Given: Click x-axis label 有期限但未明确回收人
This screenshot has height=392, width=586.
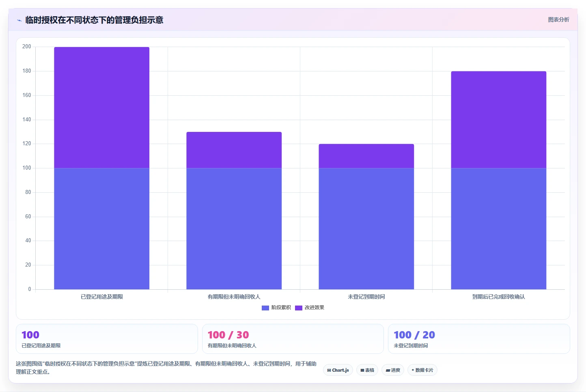Looking at the screenshot, I should 234,297.
